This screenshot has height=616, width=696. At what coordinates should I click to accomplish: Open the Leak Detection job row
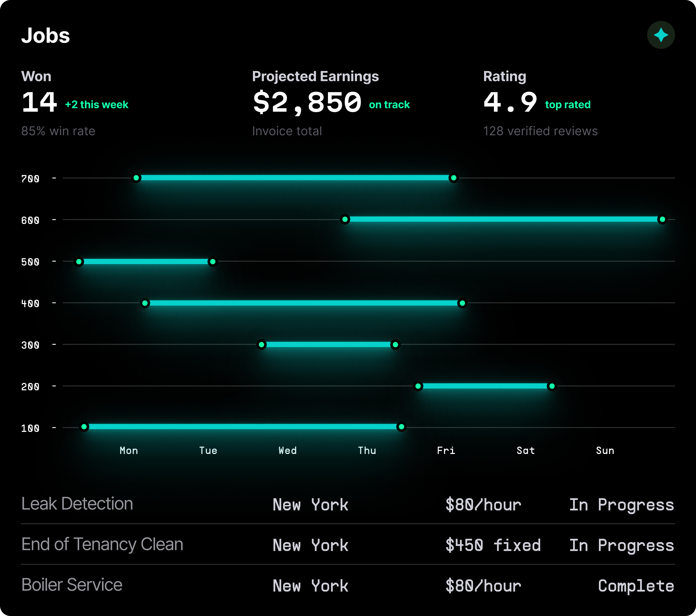[x=77, y=503]
